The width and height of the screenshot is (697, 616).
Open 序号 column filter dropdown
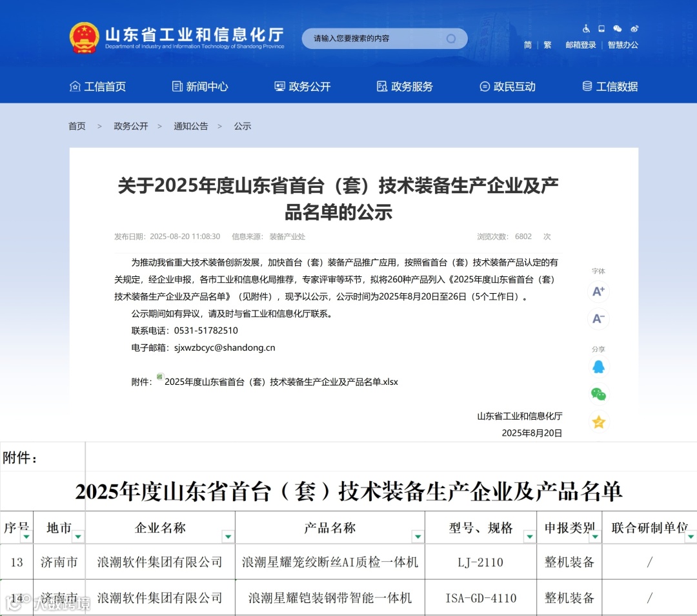coord(26,537)
